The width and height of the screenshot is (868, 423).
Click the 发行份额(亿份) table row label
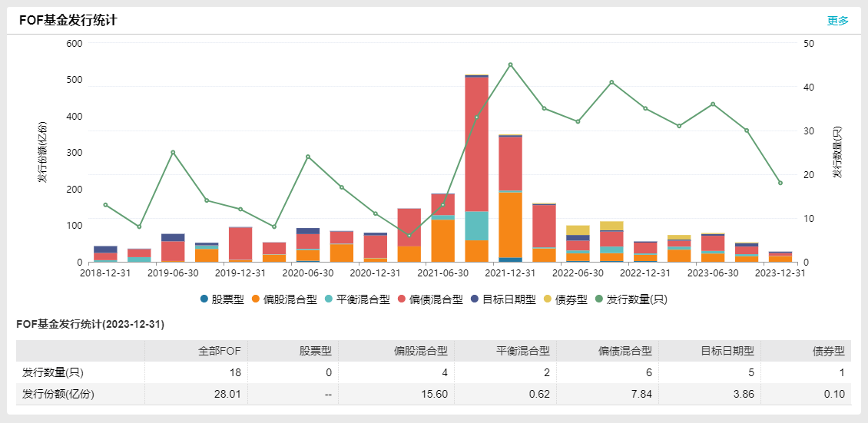58,394
